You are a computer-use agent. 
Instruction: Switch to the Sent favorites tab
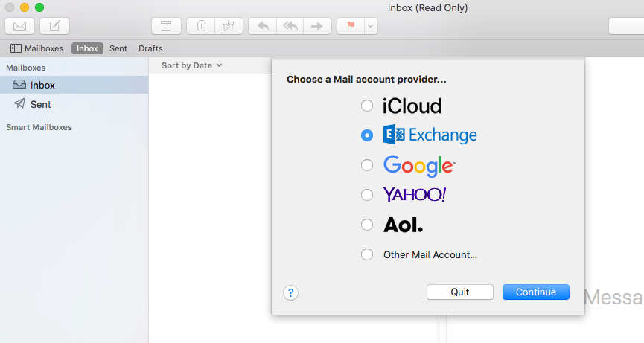pos(118,48)
